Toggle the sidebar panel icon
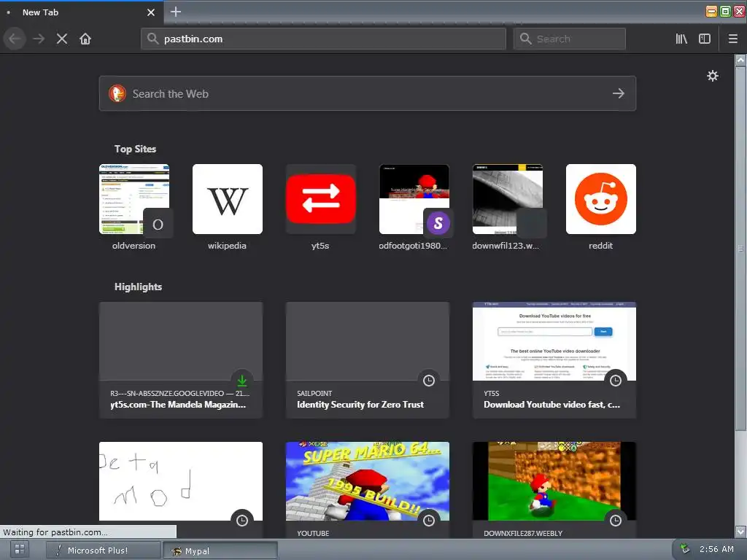 click(705, 39)
